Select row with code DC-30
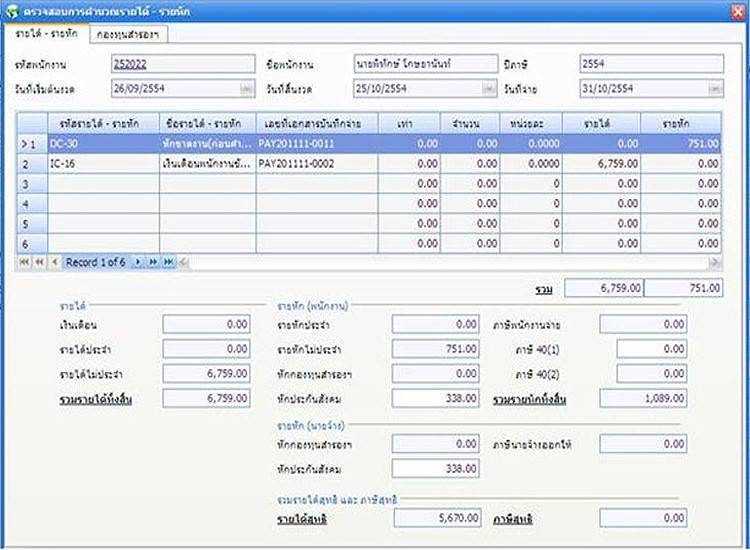 click(100, 144)
